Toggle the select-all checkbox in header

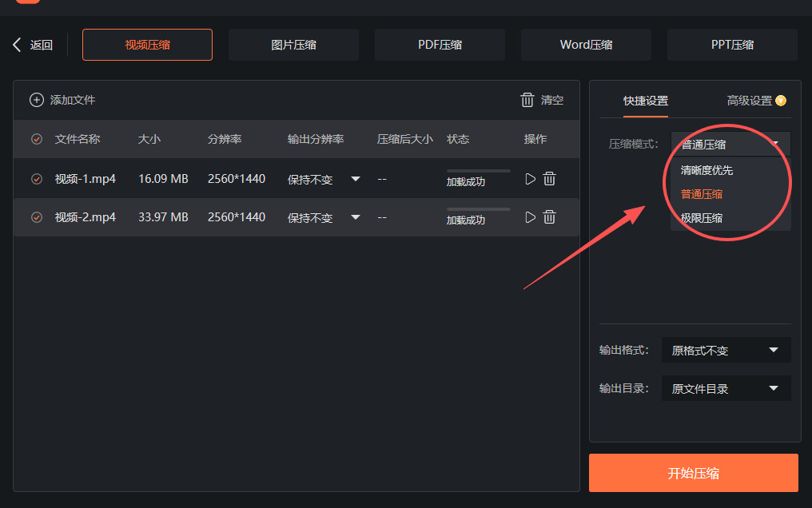(37, 139)
